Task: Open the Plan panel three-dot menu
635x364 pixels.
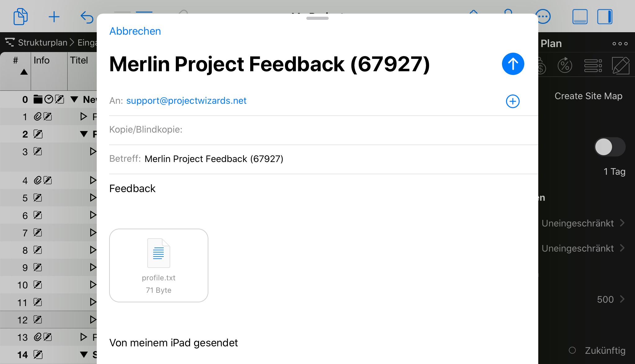Action: 620,44
